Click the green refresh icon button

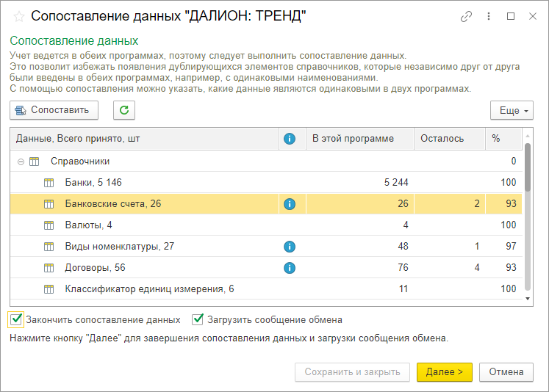click(x=124, y=110)
